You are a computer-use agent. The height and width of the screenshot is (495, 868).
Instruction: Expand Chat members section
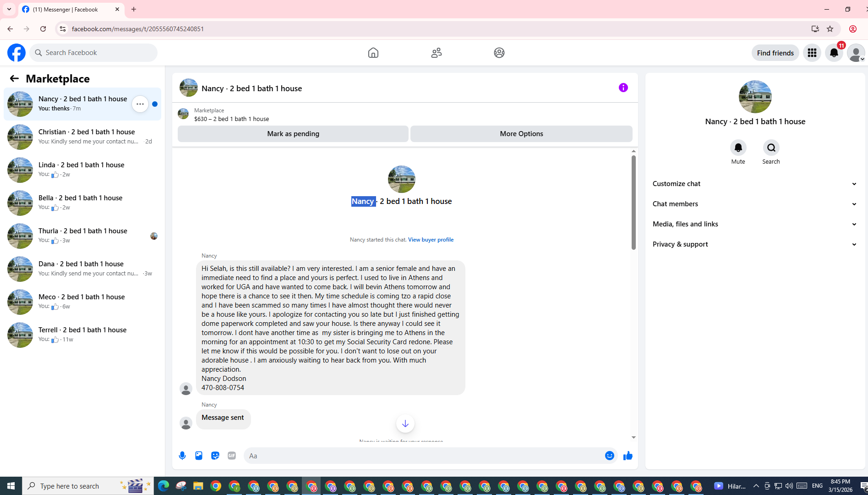click(755, 204)
